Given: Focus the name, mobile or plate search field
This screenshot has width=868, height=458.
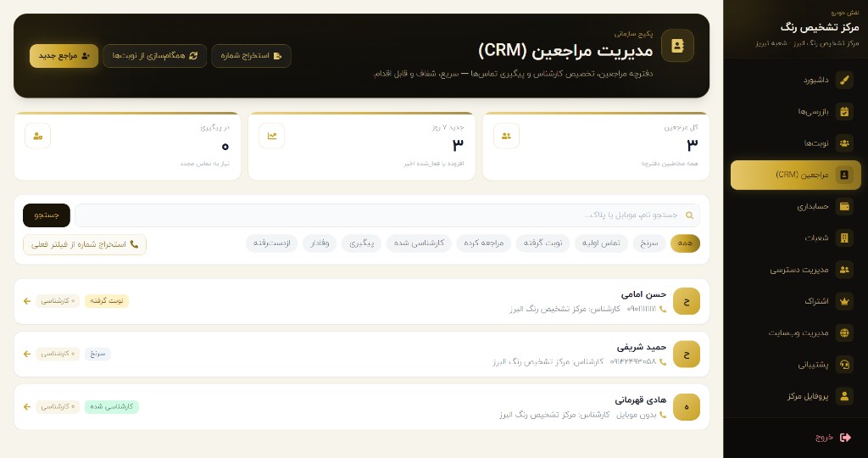Looking at the screenshot, I should click(387, 215).
